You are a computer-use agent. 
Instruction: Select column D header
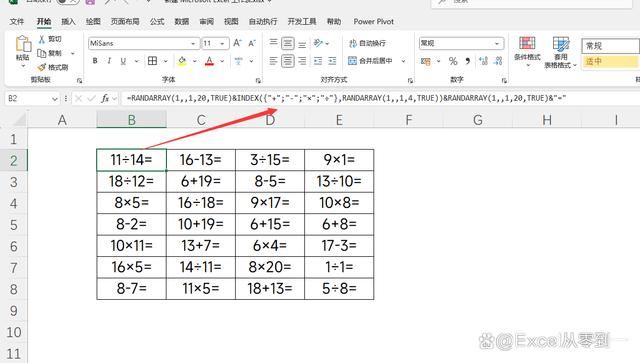(x=270, y=120)
